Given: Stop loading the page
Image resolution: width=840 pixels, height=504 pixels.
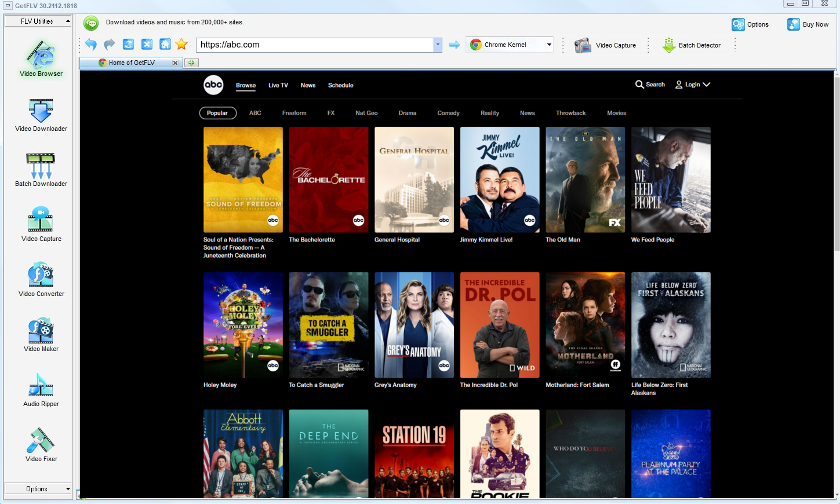Looking at the screenshot, I should coord(147,45).
